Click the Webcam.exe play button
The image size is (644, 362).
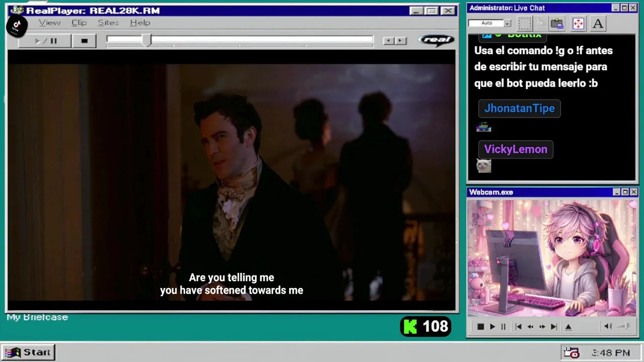[x=492, y=327]
